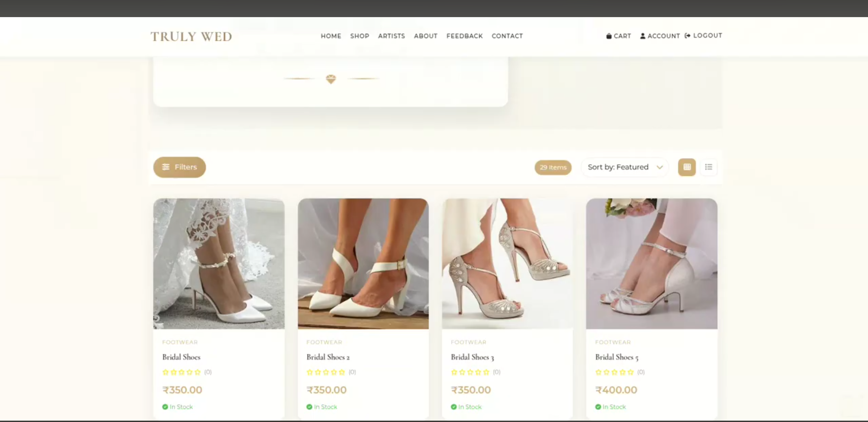
Task: Open the ARTISTS page
Action: 391,36
